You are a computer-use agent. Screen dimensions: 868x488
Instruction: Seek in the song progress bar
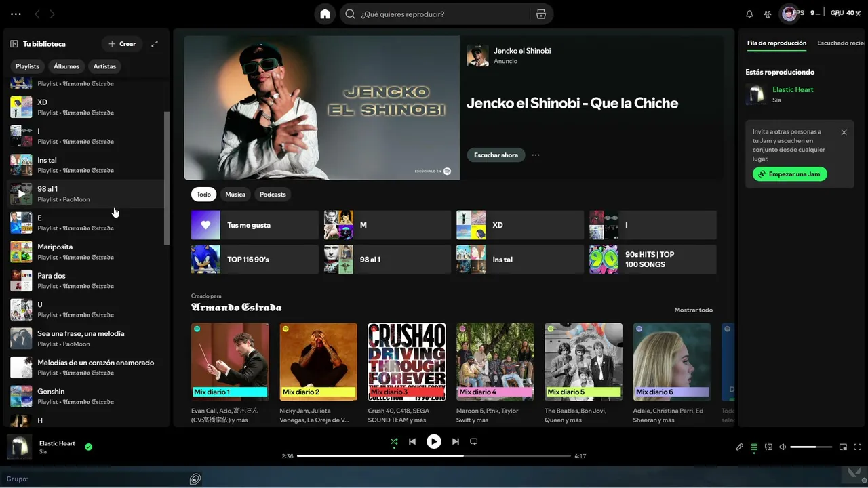coord(434,456)
